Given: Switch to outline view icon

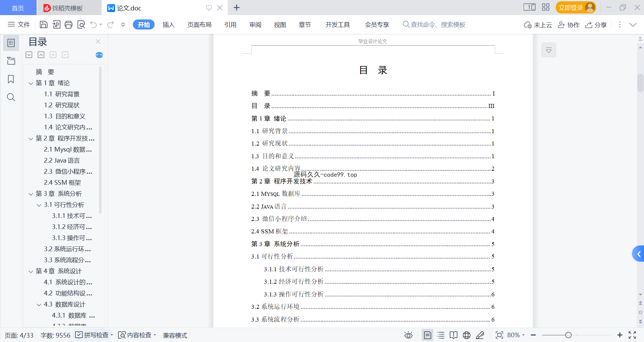Looking at the screenshot, I should pyautogui.click(x=441, y=335).
